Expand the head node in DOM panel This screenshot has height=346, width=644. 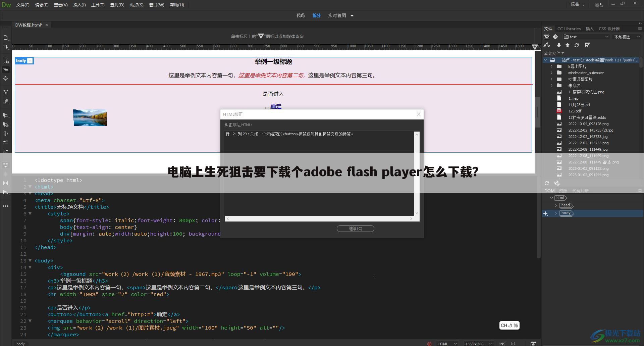click(x=556, y=205)
